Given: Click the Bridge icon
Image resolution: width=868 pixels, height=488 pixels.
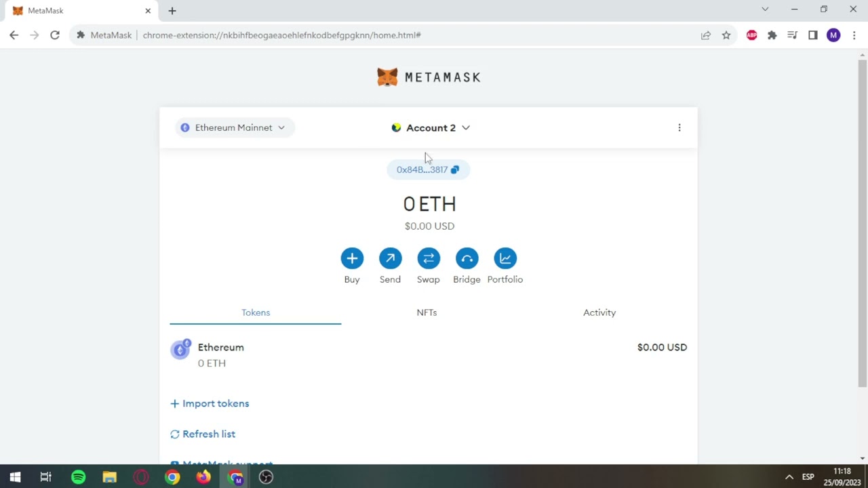Looking at the screenshot, I should [467, 258].
